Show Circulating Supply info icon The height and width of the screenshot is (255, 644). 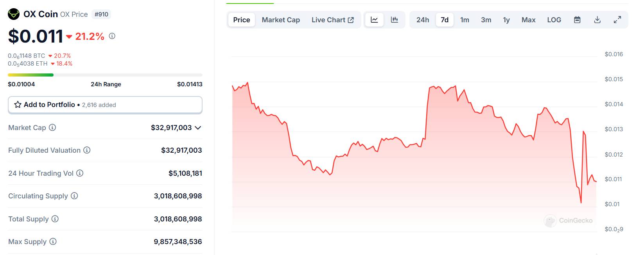[x=74, y=196]
